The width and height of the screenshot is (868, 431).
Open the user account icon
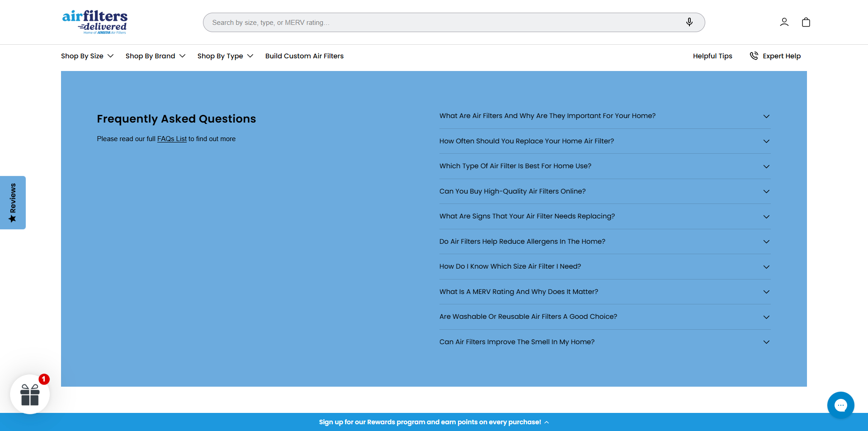point(784,22)
